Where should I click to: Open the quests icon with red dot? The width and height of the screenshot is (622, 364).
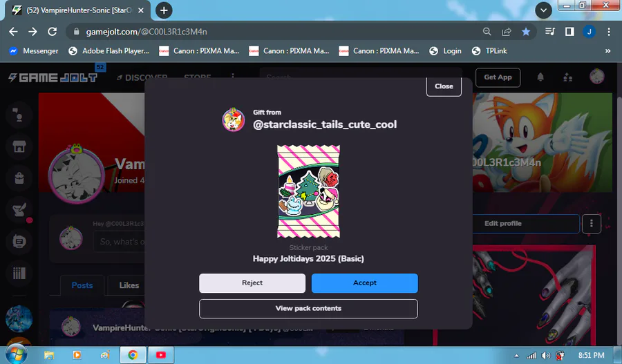19,210
